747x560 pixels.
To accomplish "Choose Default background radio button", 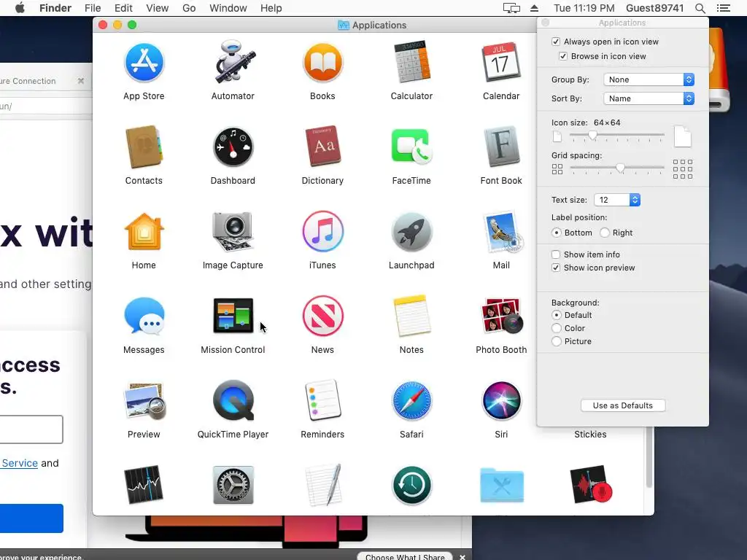I will (x=556, y=315).
